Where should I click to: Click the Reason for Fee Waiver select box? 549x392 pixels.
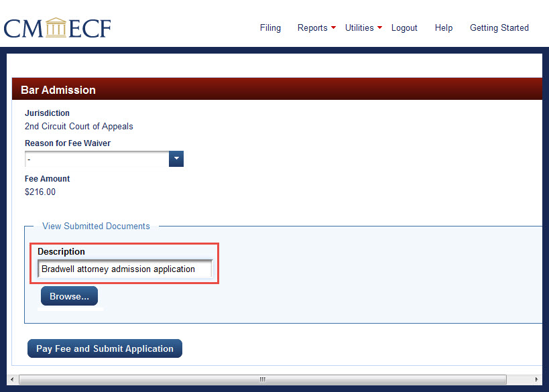tap(97, 159)
